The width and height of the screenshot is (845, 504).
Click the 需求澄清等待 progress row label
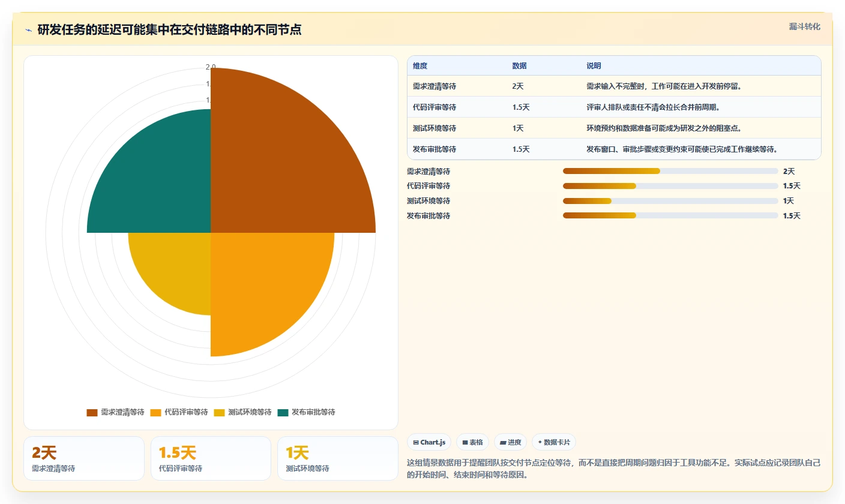pyautogui.click(x=429, y=171)
